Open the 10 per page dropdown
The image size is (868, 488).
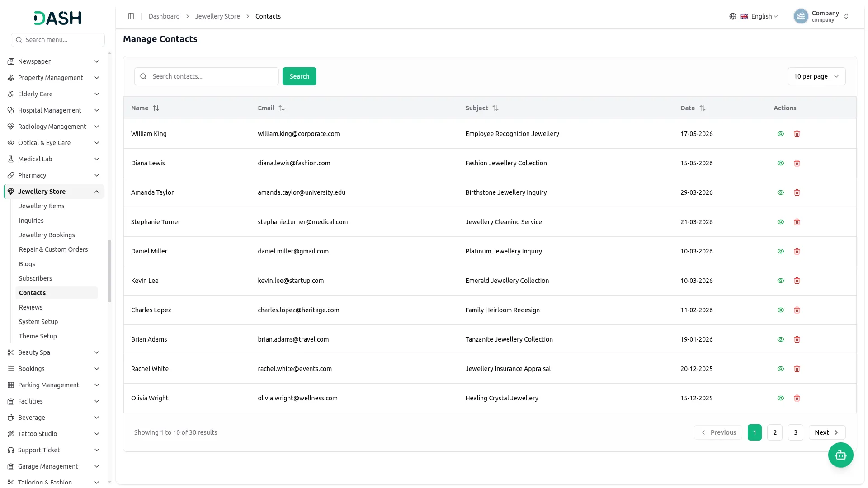816,76
